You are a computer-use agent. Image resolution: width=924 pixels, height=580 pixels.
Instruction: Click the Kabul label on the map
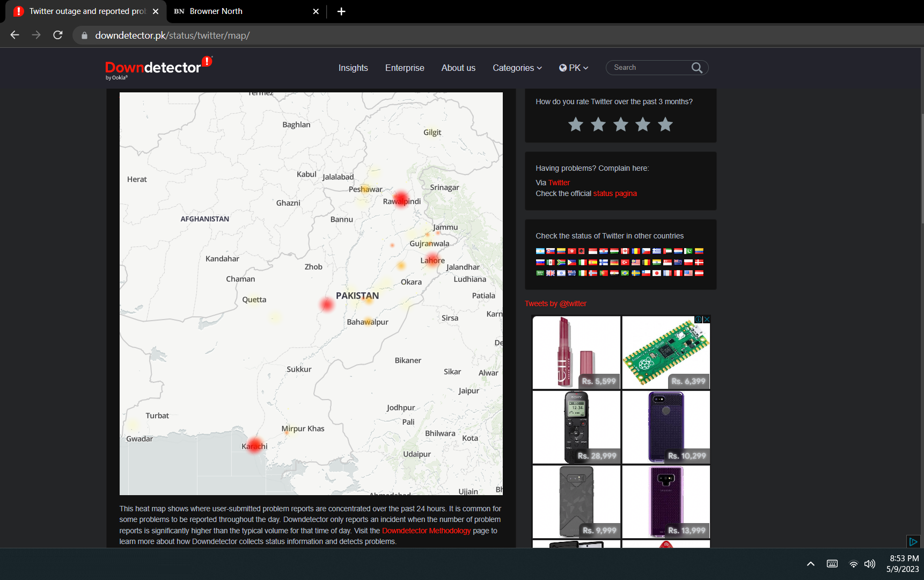coord(306,174)
